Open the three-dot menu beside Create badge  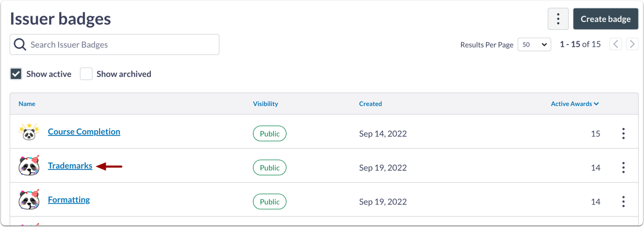pos(558,19)
